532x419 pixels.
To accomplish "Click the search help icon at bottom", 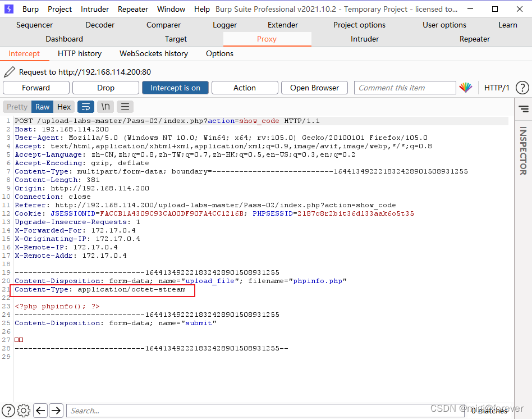I will (x=8, y=411).
